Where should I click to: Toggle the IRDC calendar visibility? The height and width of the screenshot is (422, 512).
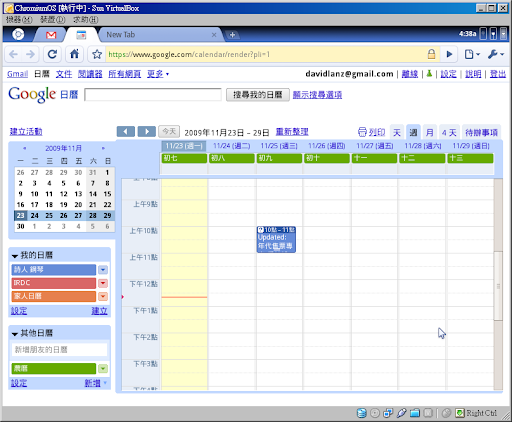coord(54,283)
